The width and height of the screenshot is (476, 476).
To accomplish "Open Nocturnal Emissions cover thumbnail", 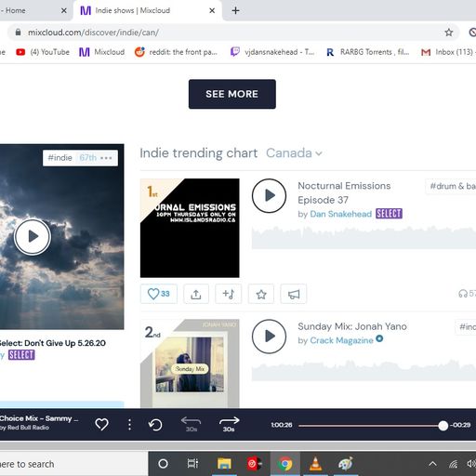I will pyautogui.click(x=190, y=228).
